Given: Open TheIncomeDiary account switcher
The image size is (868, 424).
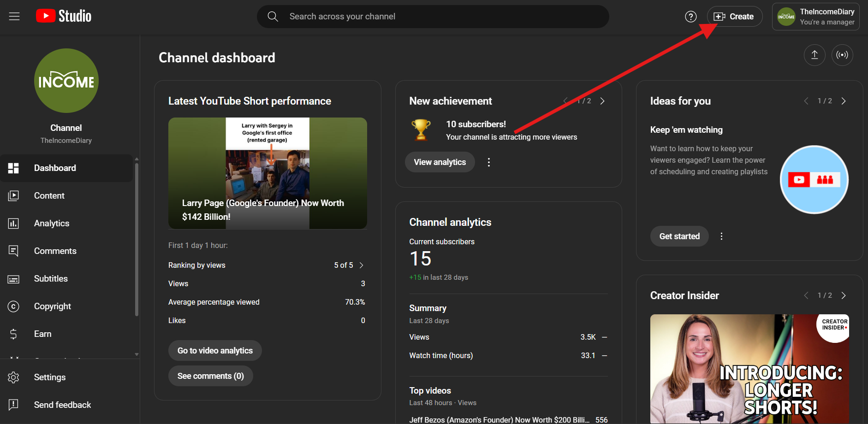Looking at the screenshot, I should 815,17.
